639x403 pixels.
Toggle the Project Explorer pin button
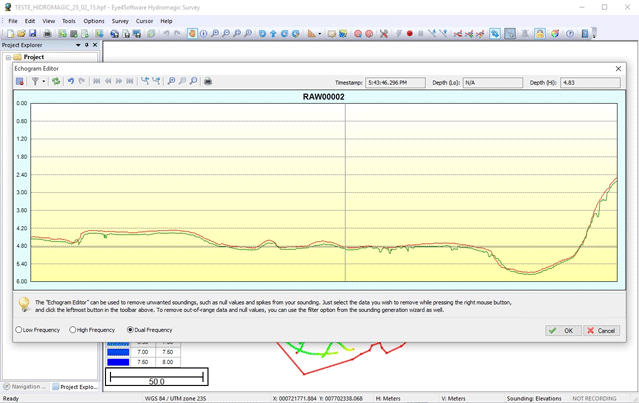click(87, 45)
